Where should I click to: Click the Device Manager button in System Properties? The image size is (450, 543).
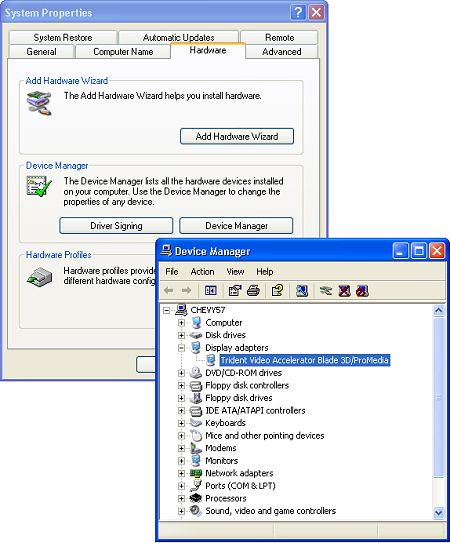tap(236, 225)
